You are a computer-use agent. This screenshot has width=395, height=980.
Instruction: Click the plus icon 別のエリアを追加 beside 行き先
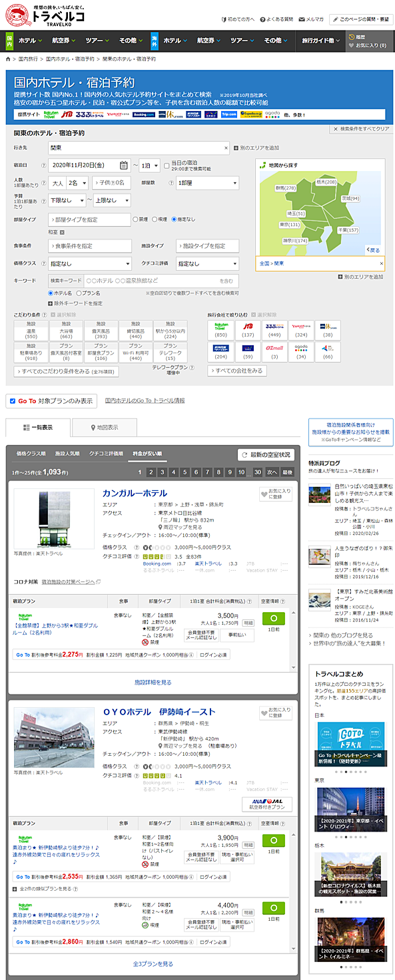(x=236, y=148)
